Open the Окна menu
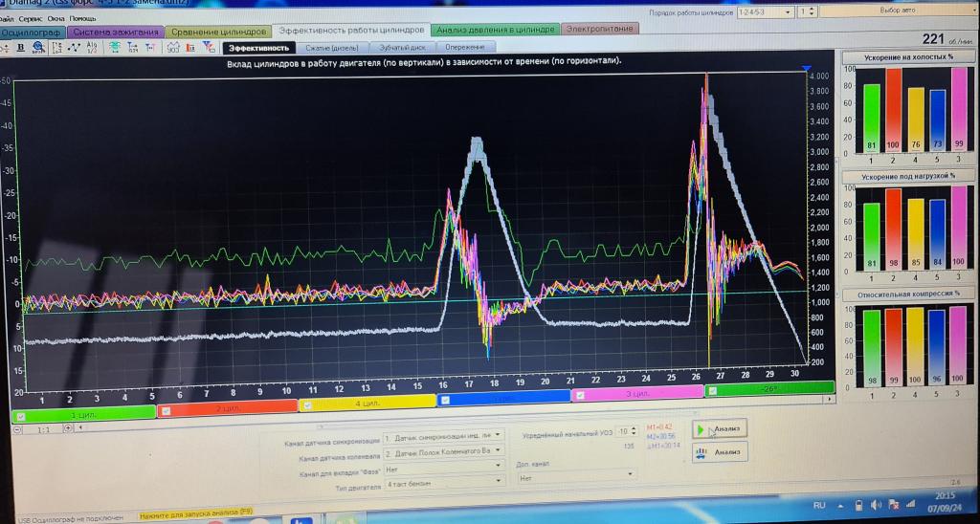Viewport: 980px width, 524px height. pos(56,19)
